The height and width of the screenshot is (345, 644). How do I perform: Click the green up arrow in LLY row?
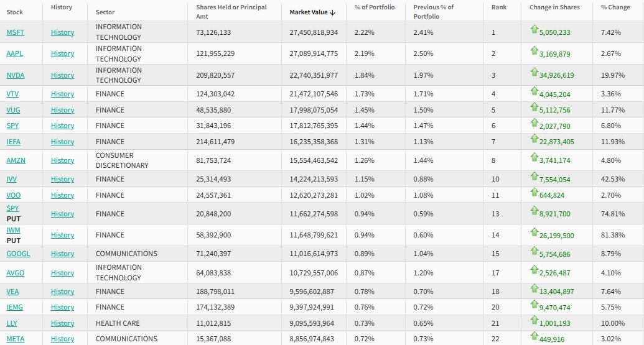point(534,320)
